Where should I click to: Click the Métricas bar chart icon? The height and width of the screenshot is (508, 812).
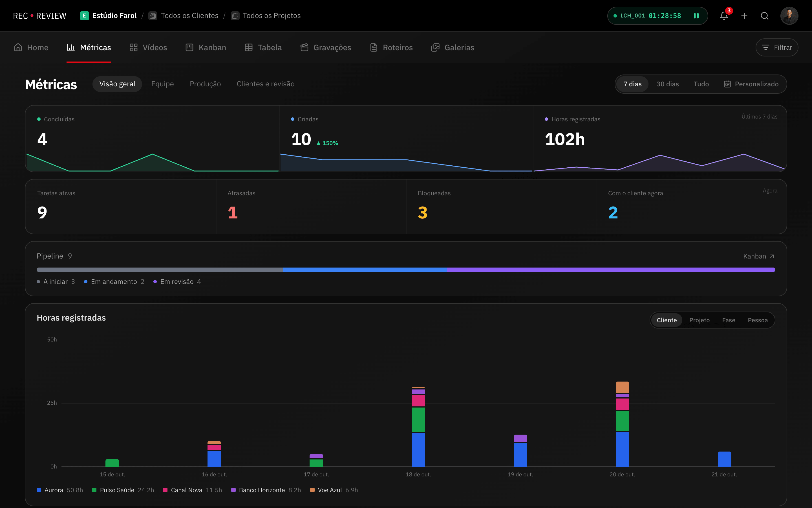coord(71,47)
